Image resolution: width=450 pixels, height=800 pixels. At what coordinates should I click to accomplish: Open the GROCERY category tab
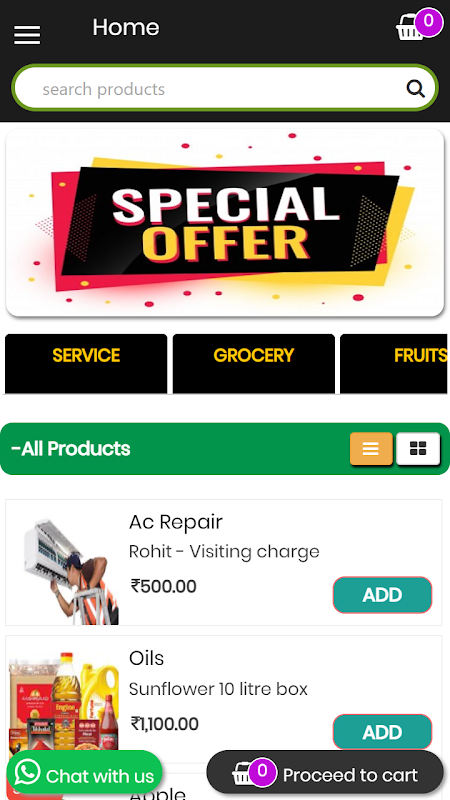[x=254, y=363]
